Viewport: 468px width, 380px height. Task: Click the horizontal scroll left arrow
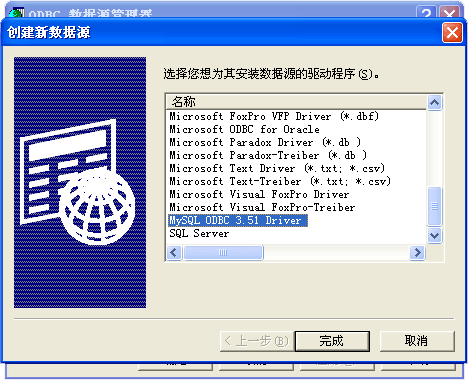[x=174, y=252]
